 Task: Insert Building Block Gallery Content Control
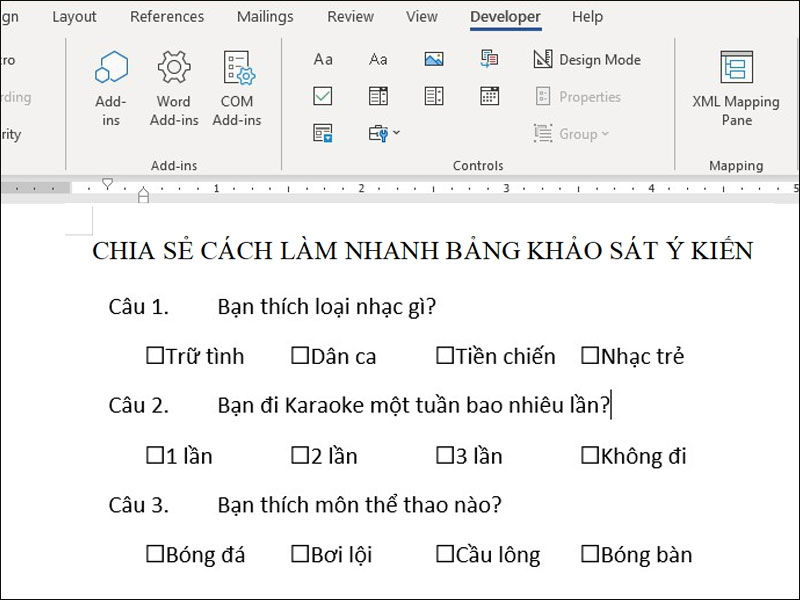tap(489, 59)
